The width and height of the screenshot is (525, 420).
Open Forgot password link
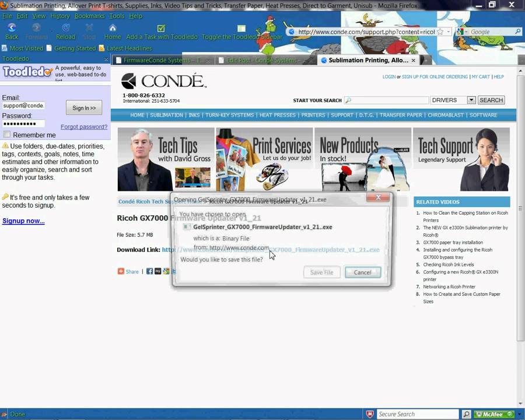tap(84, 127)
